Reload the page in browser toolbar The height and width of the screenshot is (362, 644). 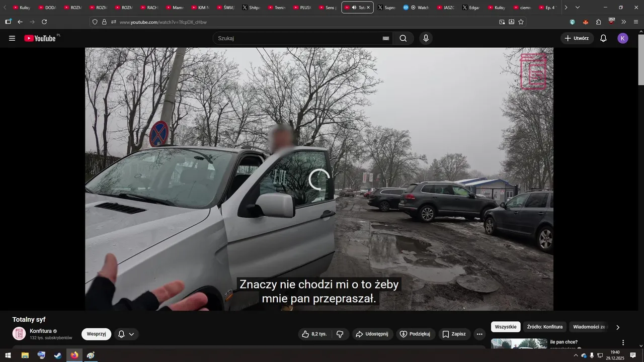(x=44, y=22)
